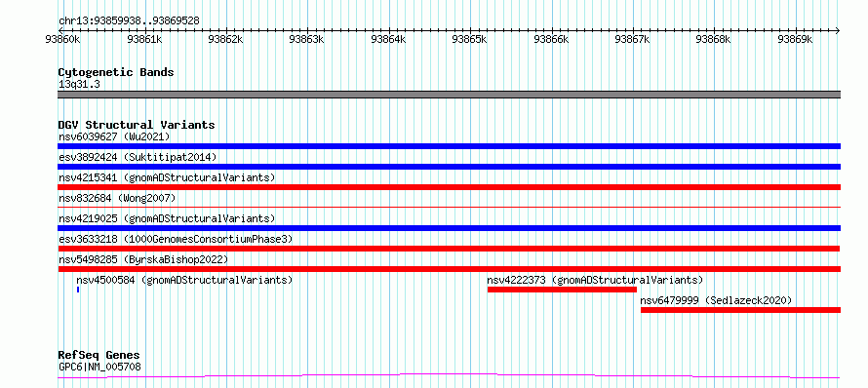Click the nsv5498285 (ByrskaBishop2022) bar
The image size is (868, 388).
pos(449,269)
